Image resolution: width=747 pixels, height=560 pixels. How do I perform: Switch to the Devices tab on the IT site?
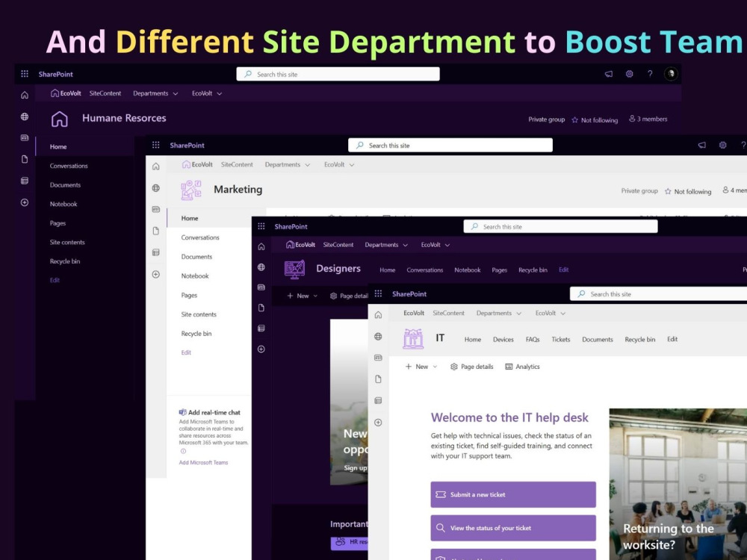(503, 339)
